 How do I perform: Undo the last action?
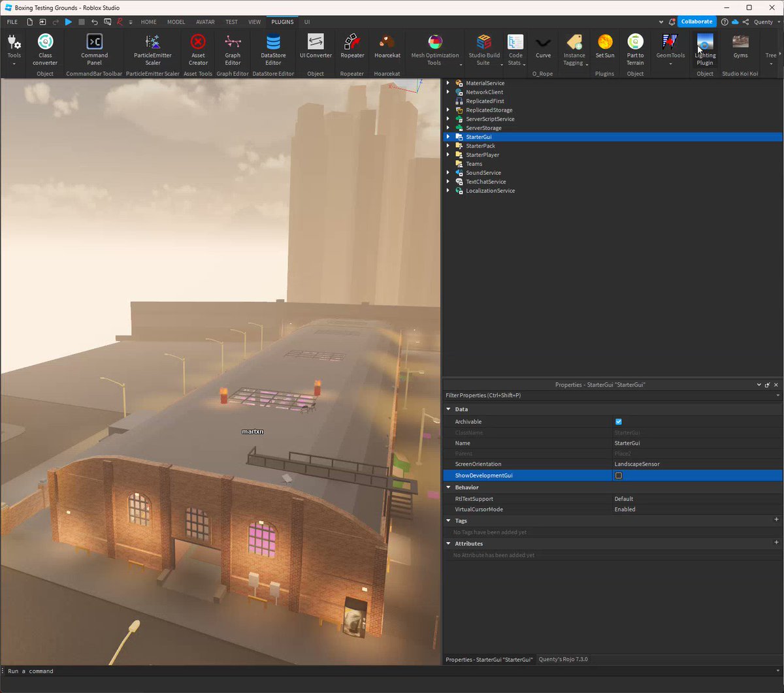95,22
